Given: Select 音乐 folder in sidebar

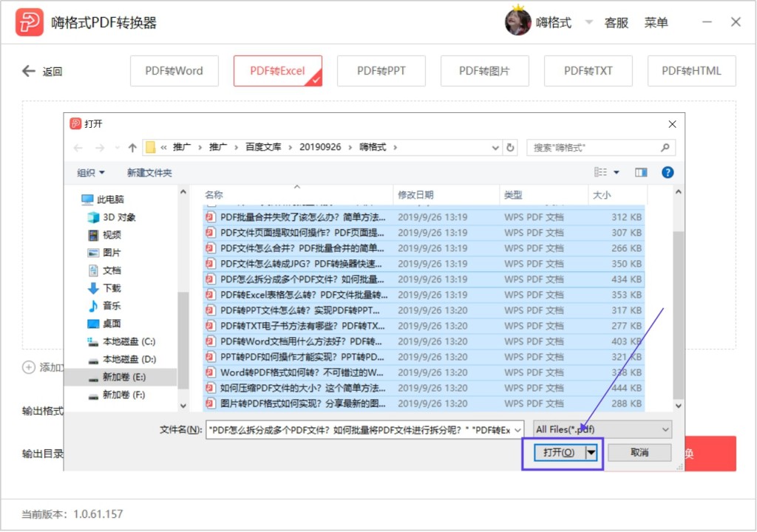Looking at the screenshot, I should [104, 306].
